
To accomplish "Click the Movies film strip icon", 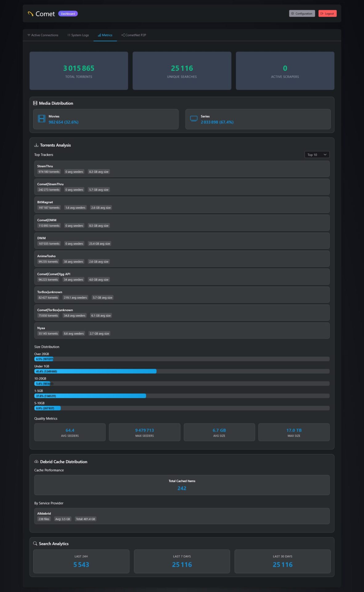I will tap(42, 119).
